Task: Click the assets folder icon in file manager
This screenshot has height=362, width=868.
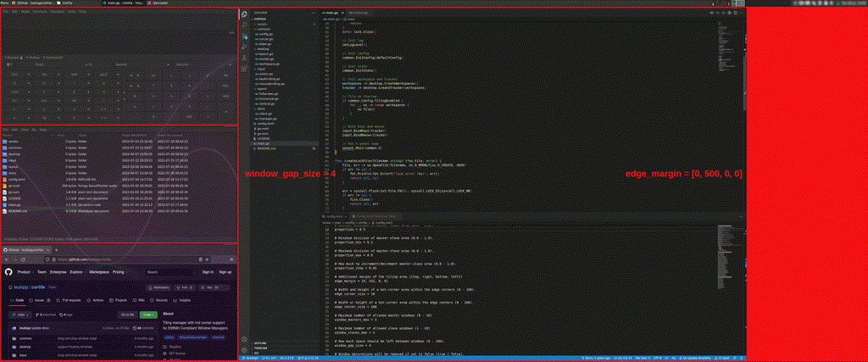Action: [5, 141]
